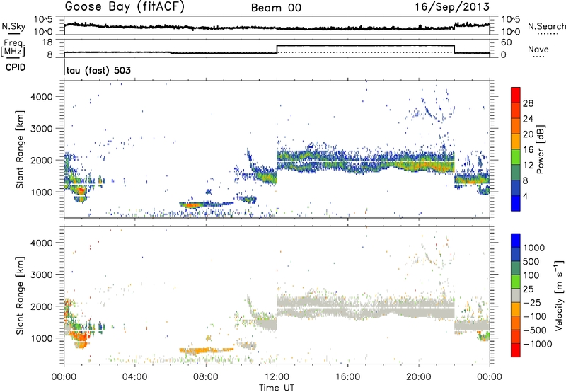
Task: Click the '08:00' time axis label
Action: pyautogui.click(x=206, y=376)
